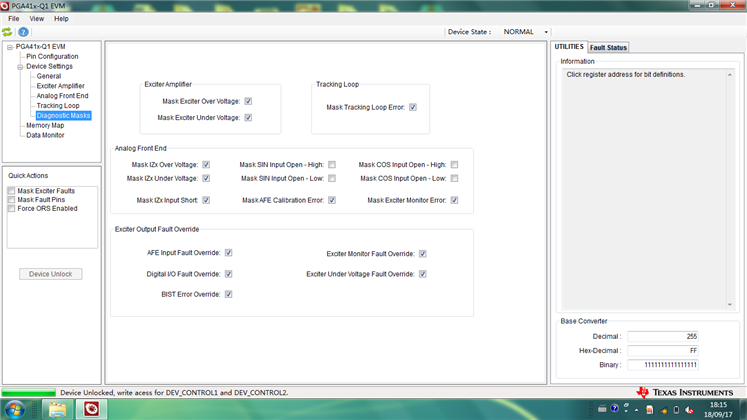747x420 pixels.
Task: Toggle Exciter Under Voltage Fault Override checkbox
Action: 423,274
